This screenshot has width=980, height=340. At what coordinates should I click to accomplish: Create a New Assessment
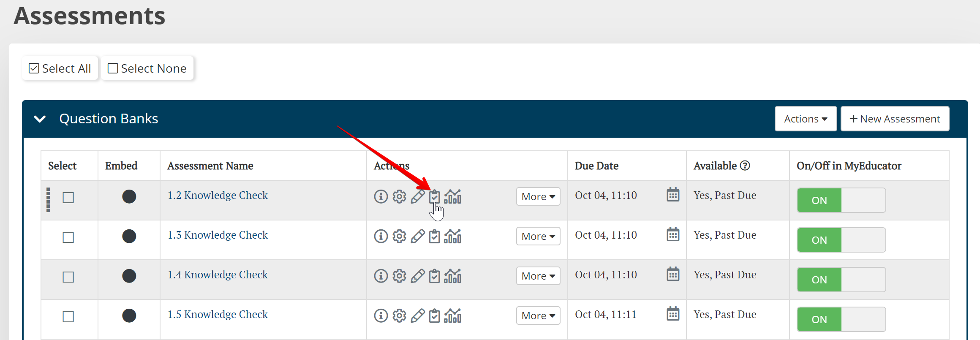point(895,119)
